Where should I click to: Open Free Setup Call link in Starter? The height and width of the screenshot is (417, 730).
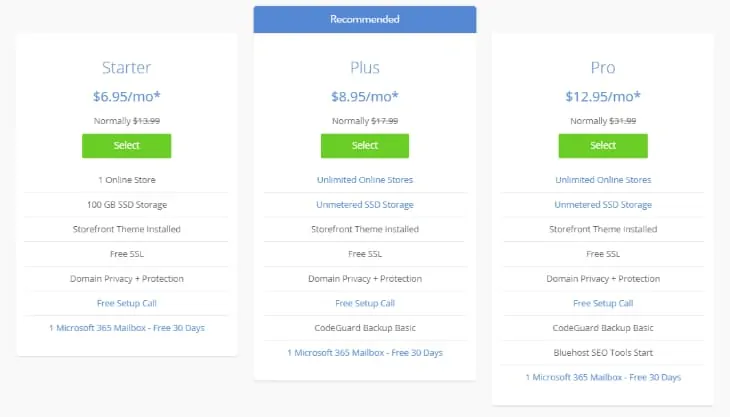click(127, 303)
